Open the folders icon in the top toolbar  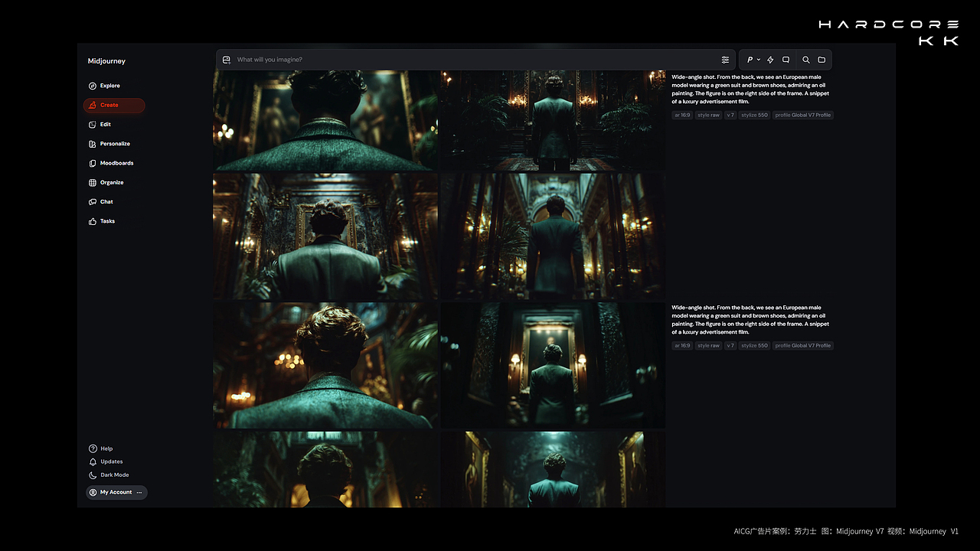[822, 60]
